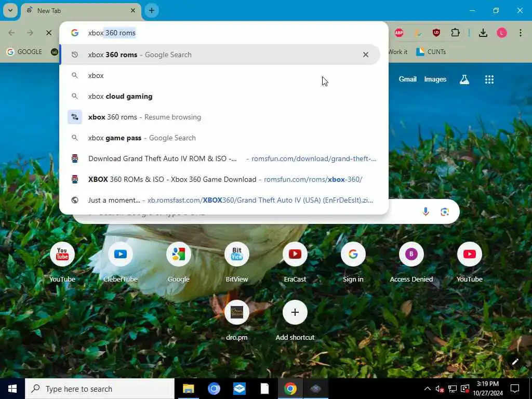Close the New Tab tab

(x=133, y=10)
